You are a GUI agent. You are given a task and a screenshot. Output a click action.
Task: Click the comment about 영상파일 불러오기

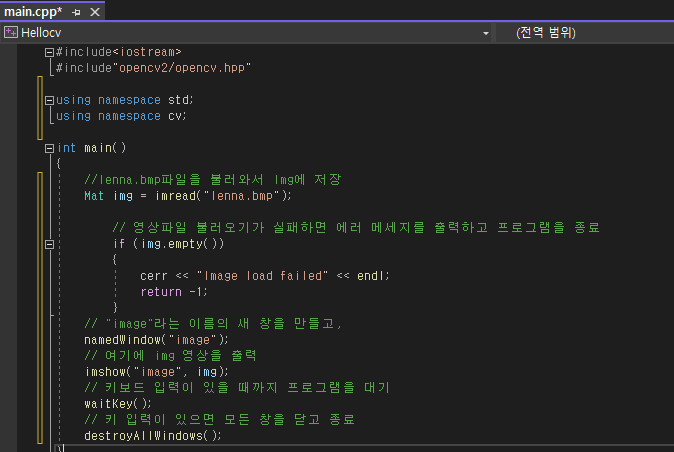(x=356, y=228)
